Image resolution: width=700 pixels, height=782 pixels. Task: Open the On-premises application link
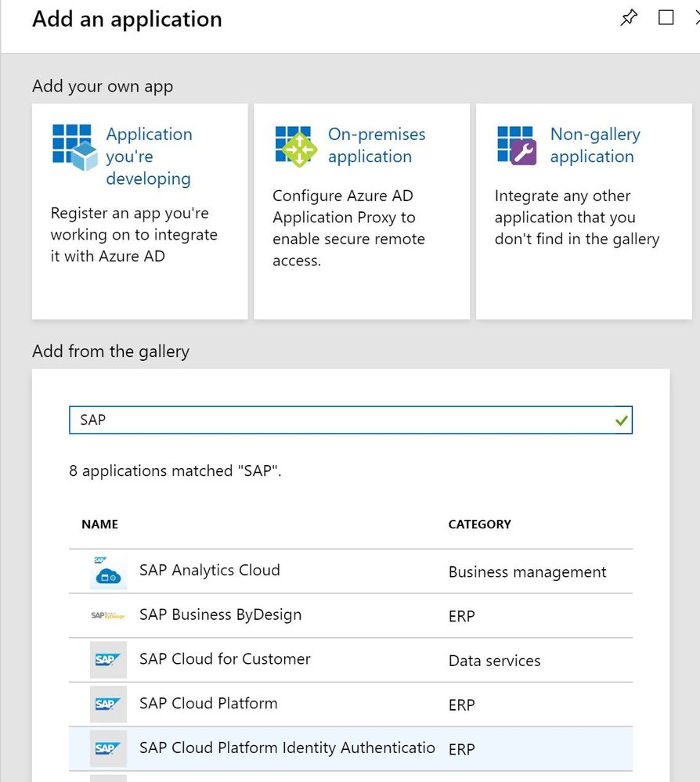377,146
